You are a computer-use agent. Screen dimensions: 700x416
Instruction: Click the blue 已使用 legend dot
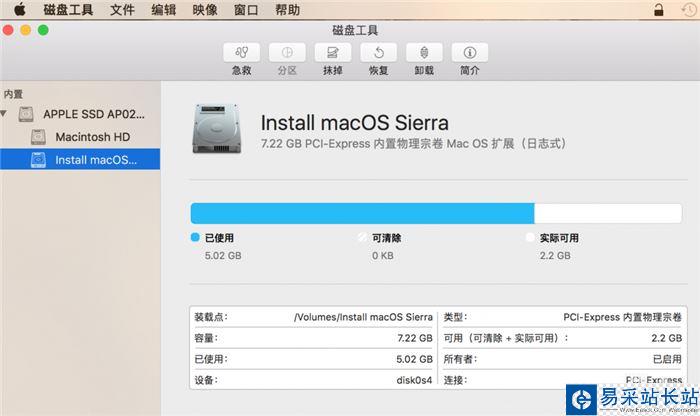195,238
